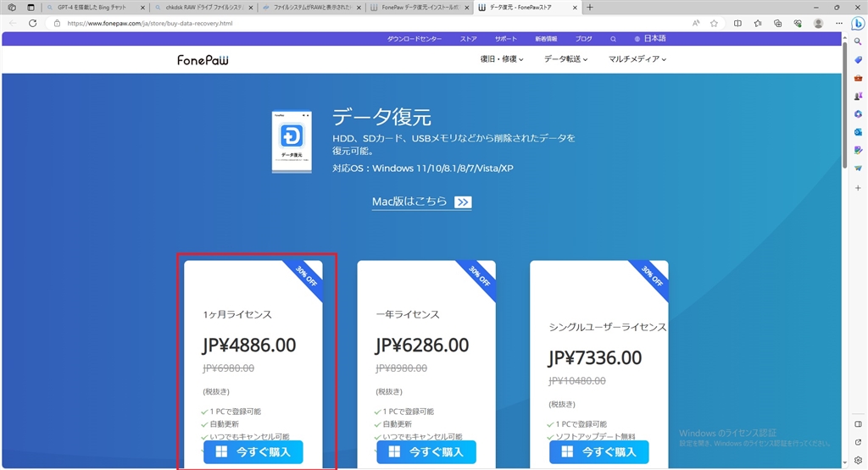Open Microsoft 365 icon in sidebar

(x=858, y=114)
